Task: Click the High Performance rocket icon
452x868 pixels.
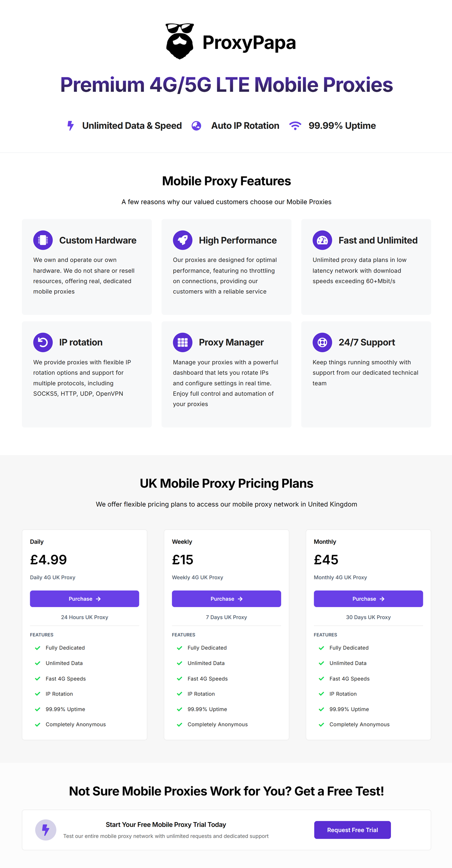Action: [x=183, y=240]
